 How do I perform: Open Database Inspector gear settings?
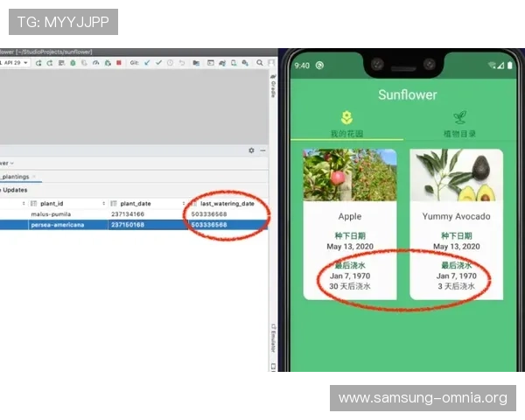tap(251, 150)
